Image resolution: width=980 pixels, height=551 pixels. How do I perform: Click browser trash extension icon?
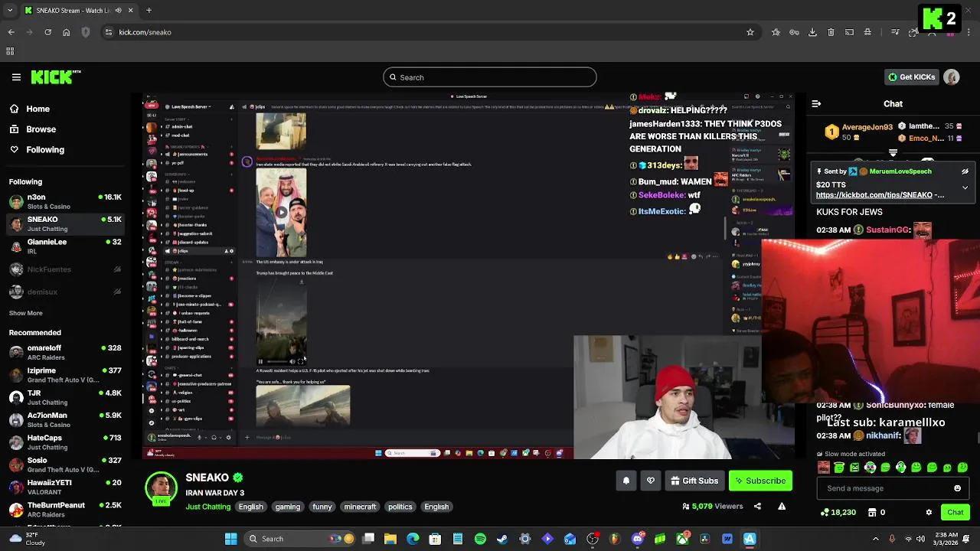pyautogui.click(x=831, y=32)
